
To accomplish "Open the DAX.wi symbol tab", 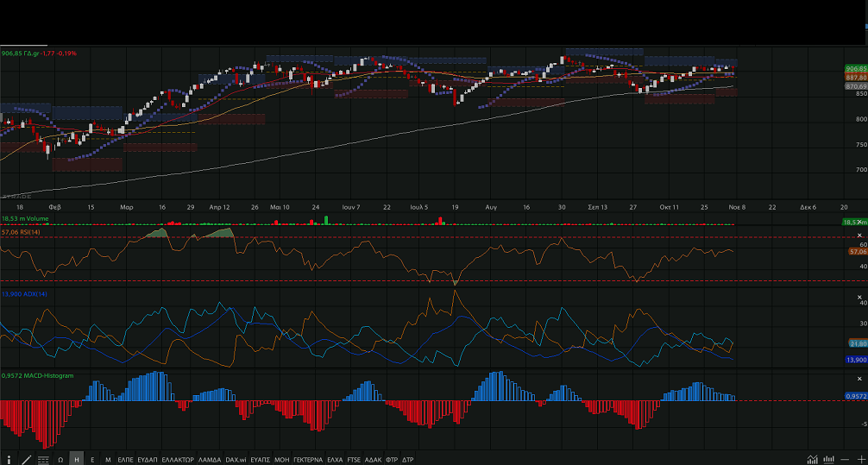I will [x=236, y=459].
